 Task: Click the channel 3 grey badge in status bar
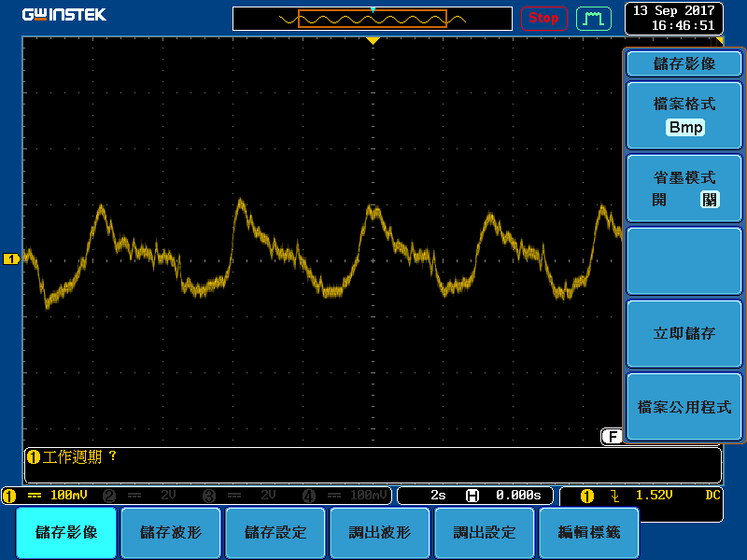point(208,496)
